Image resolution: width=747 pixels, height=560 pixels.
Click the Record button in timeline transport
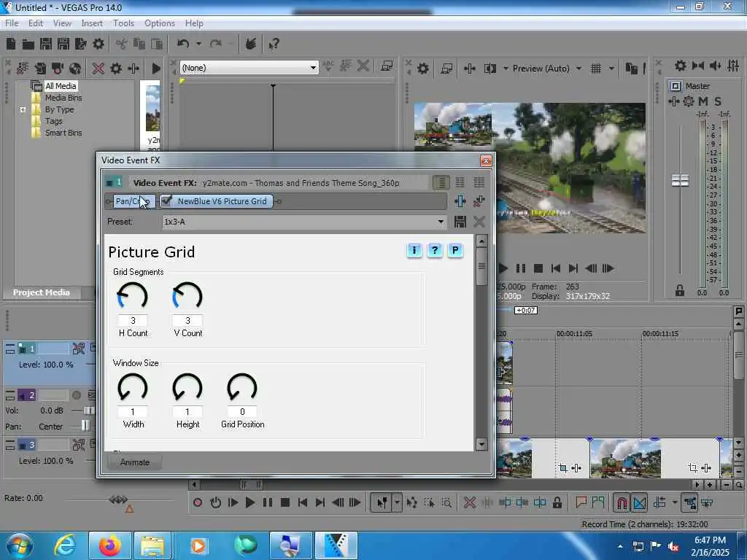coord(198,502)
